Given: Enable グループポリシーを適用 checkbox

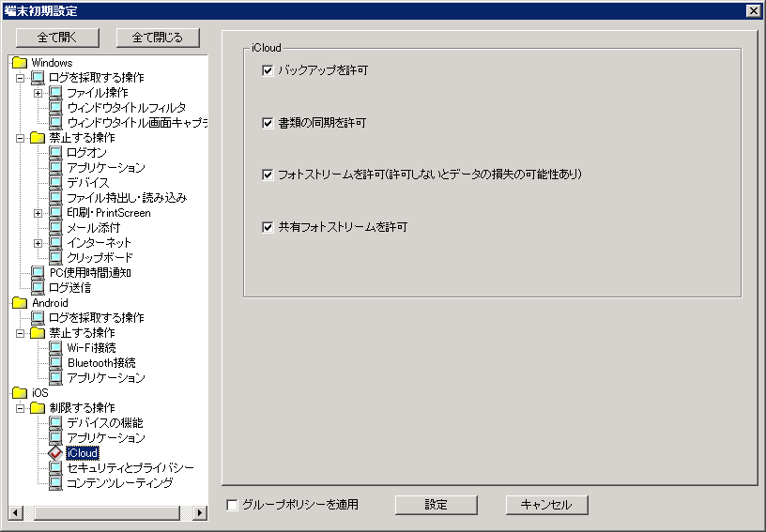Looking at the screenshot, I should [x=232, y=505].
